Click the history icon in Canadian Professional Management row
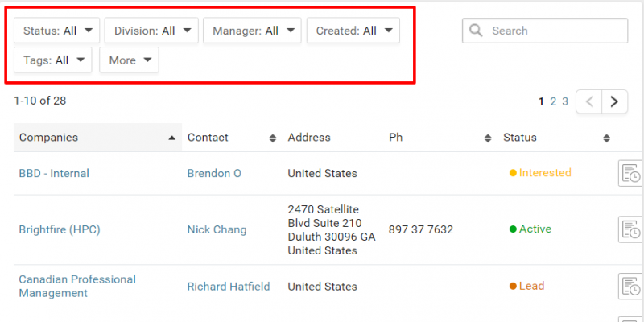Image resolution: width=644 pixels, height=322 pixels. (630, 286)
